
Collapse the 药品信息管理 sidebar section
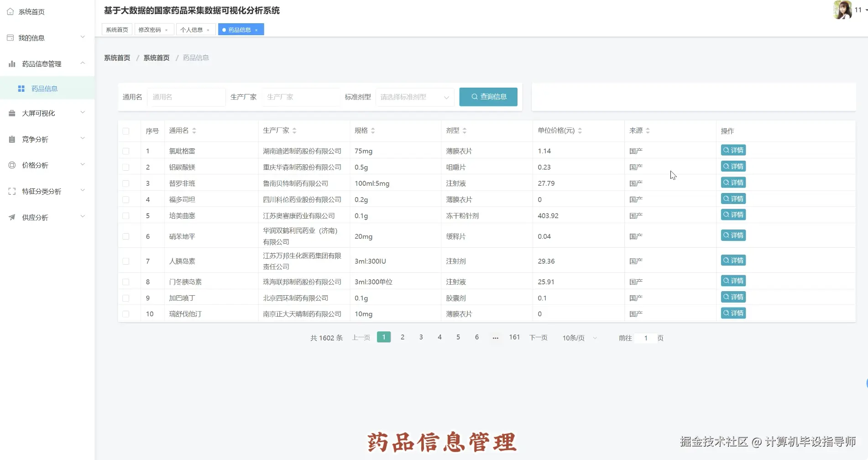click(83, 63)
